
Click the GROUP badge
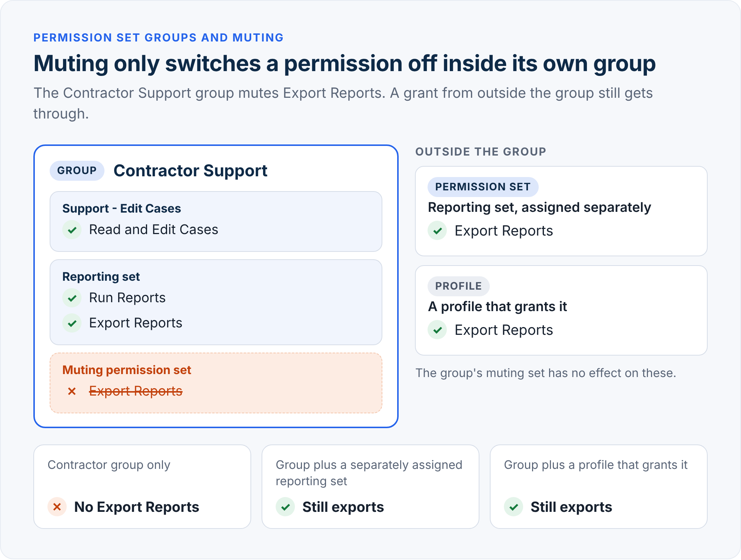77,171
